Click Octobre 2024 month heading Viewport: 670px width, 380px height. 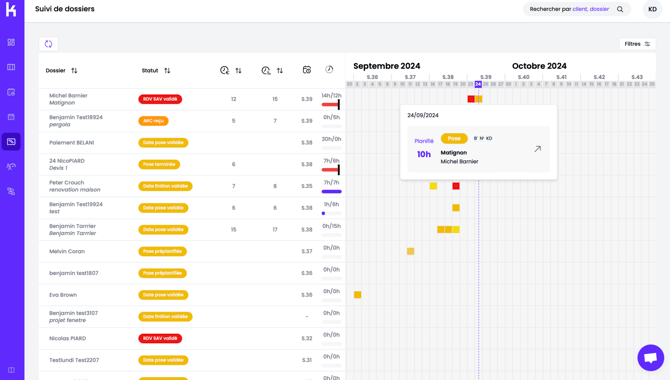[x=539, y=66]
